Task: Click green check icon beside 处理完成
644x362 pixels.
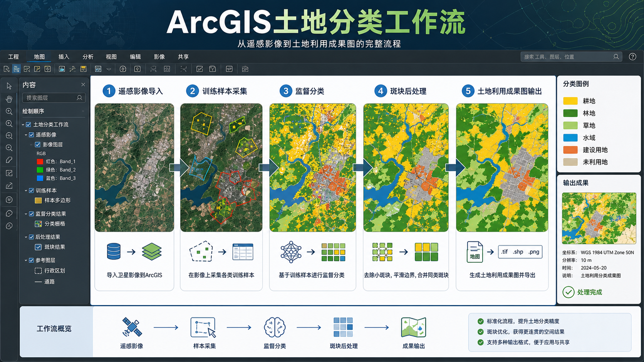Action: point(569,292)
